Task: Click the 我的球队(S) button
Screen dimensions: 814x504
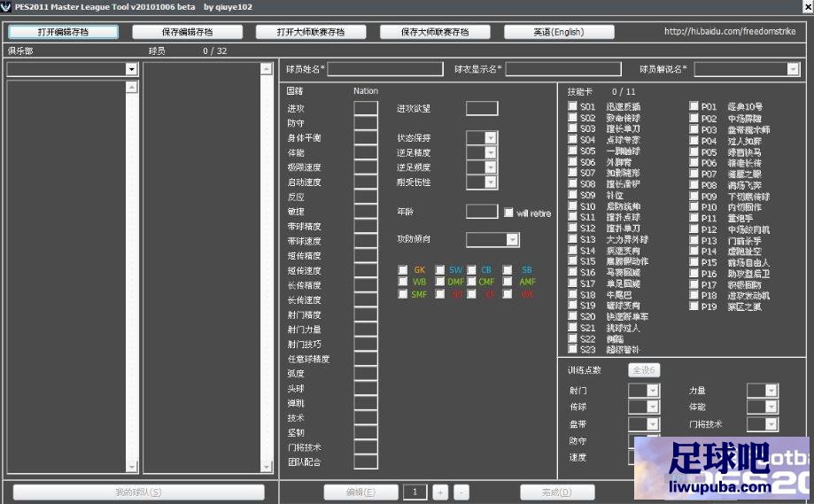Action: click(x=138, y=492)
